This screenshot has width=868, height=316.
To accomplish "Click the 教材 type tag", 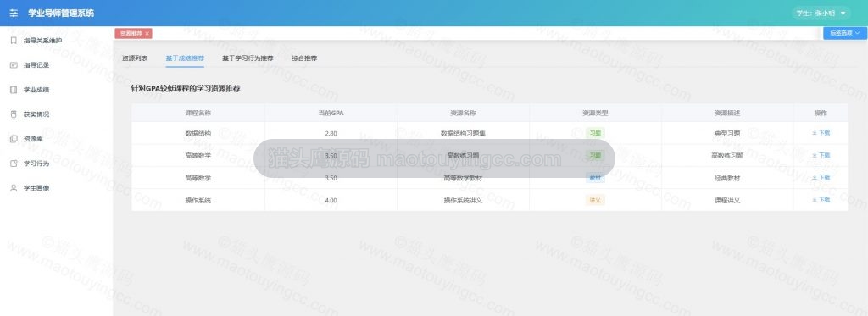I will tap(595, 178).
